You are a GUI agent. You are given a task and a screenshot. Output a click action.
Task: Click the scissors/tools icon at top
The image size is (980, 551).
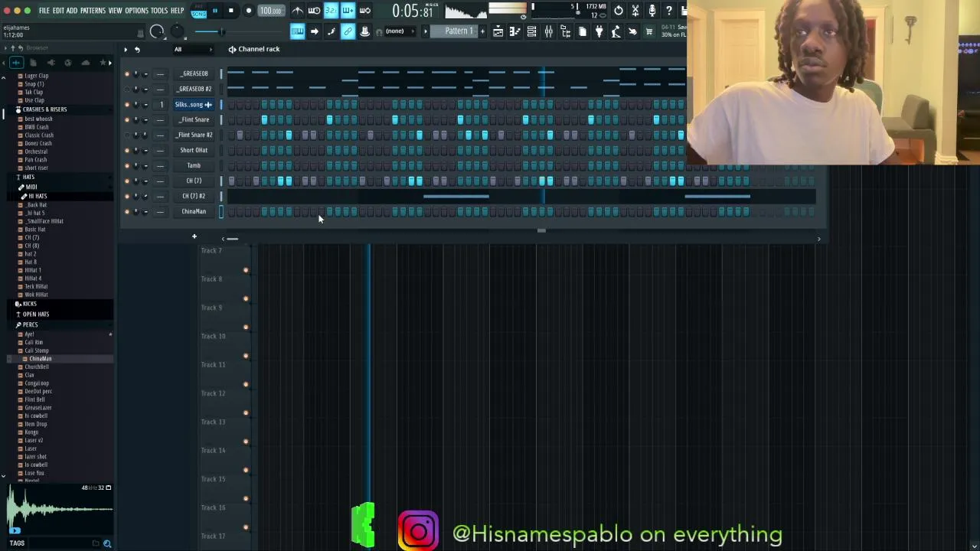pos(635,10)
